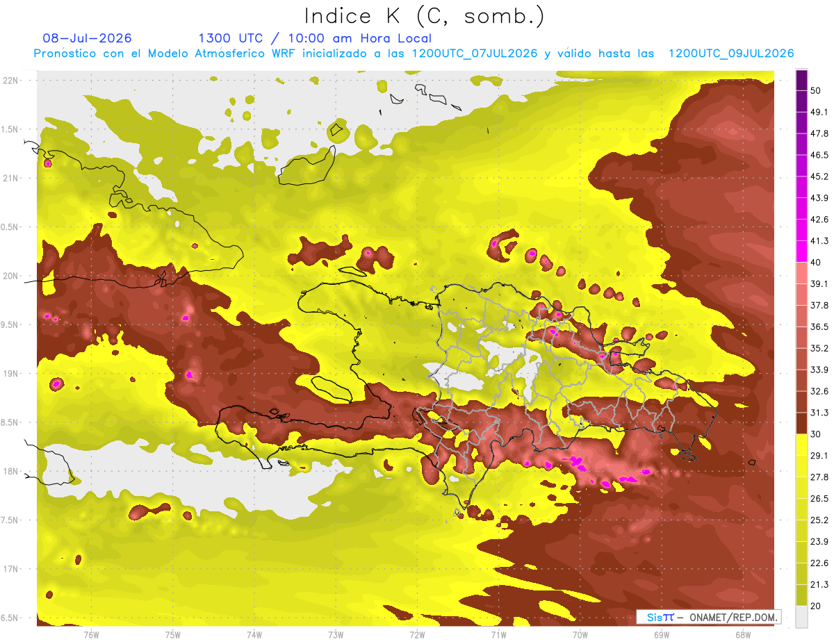
Task: Click the '19N' latitude label
Action: (x=12, y=373)
